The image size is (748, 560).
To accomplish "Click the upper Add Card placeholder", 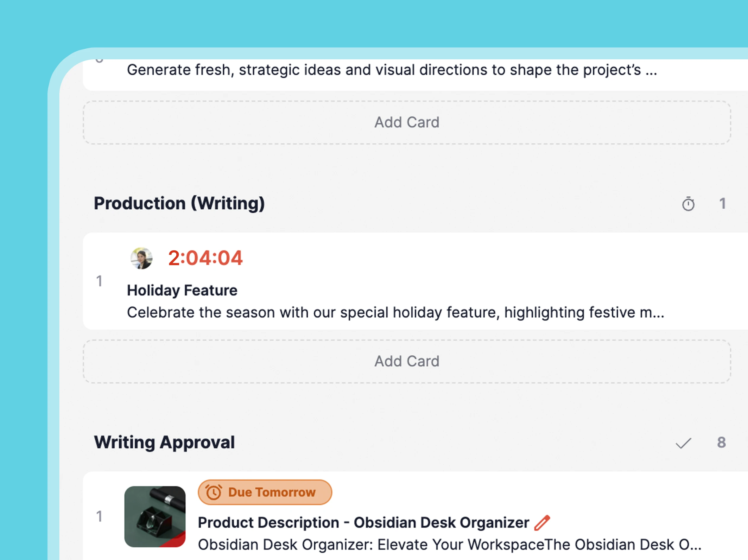I will 407,122.
